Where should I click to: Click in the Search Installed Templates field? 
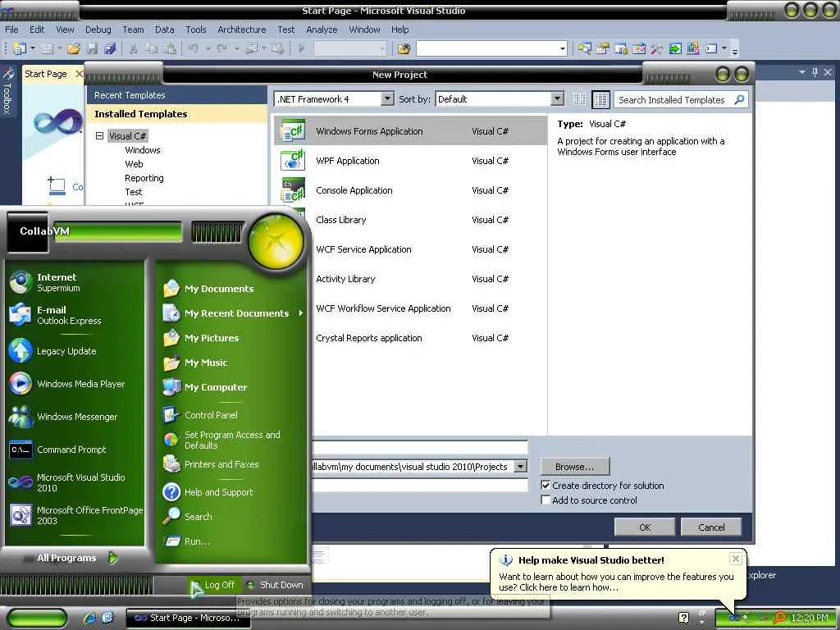[673, 99]
